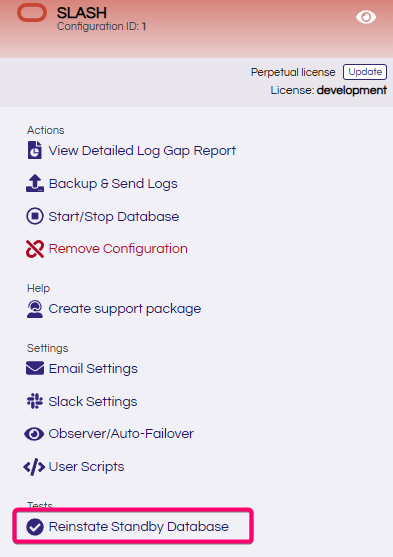
Task: Click the SLASH configuration title
Action: point(82,13)
